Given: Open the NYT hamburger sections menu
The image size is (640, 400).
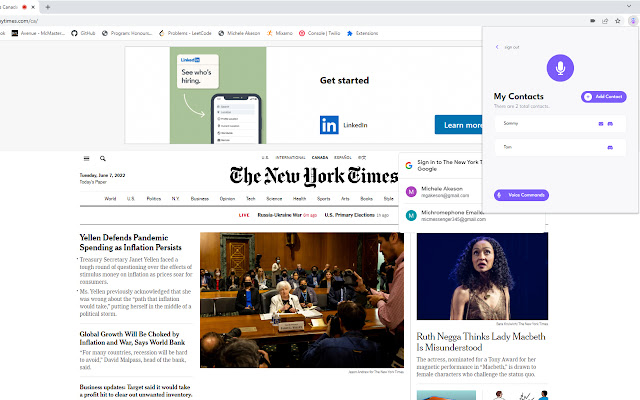Looking at the screenshot, I should pyautogui.click(x=87, y=158).
